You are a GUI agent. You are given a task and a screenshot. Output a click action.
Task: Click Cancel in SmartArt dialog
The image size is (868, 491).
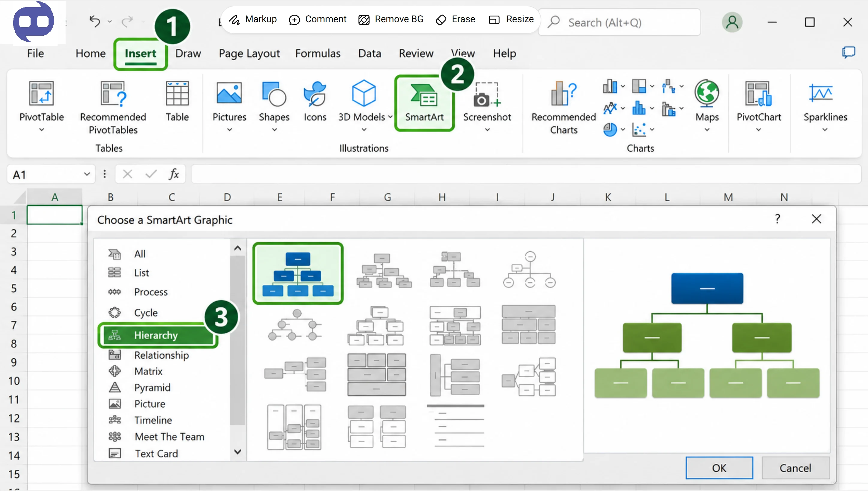(x=795, y=468)
